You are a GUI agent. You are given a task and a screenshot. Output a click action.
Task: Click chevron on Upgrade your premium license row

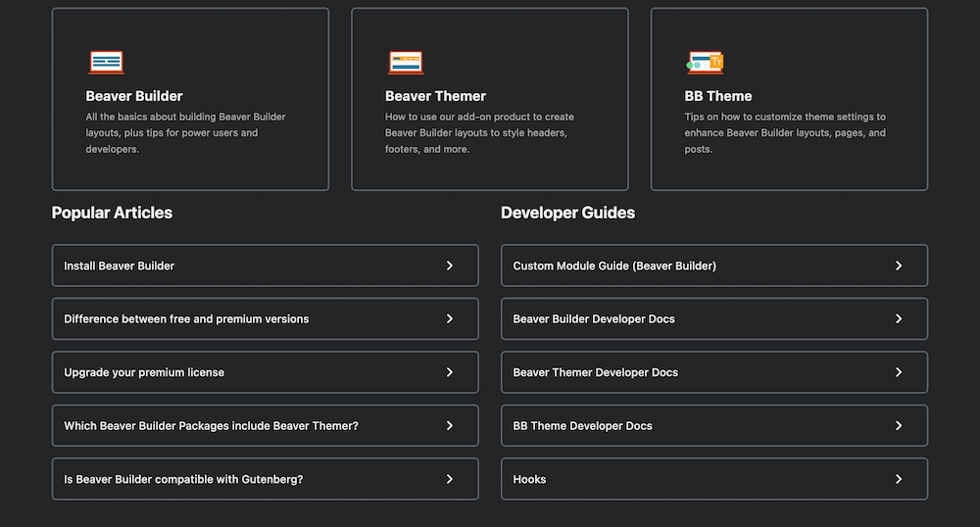pos(450,372)
